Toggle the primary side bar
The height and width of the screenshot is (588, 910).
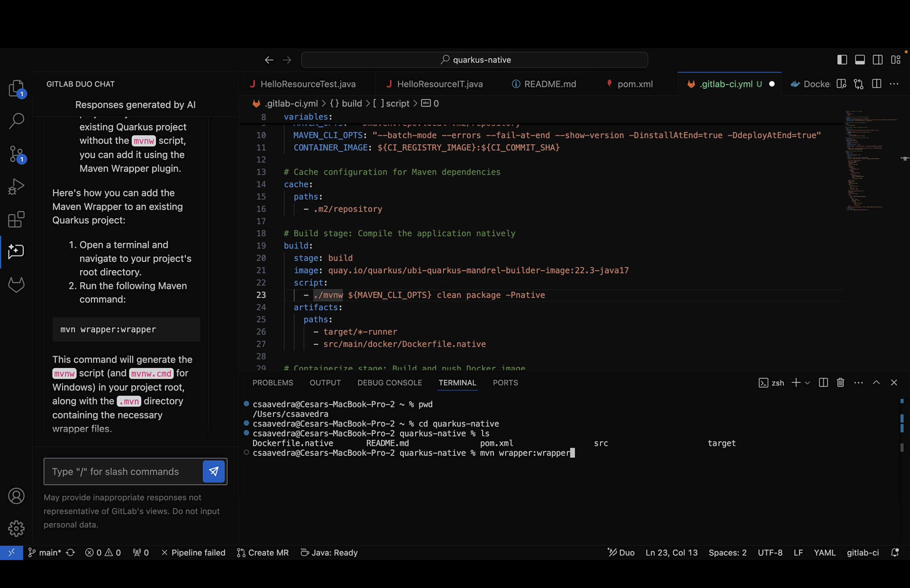[842, 60]
